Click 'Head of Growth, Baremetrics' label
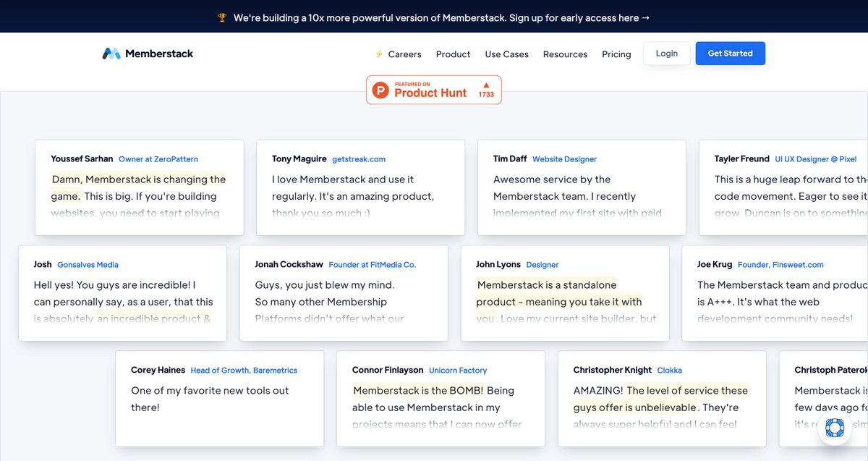 (244, 371)
